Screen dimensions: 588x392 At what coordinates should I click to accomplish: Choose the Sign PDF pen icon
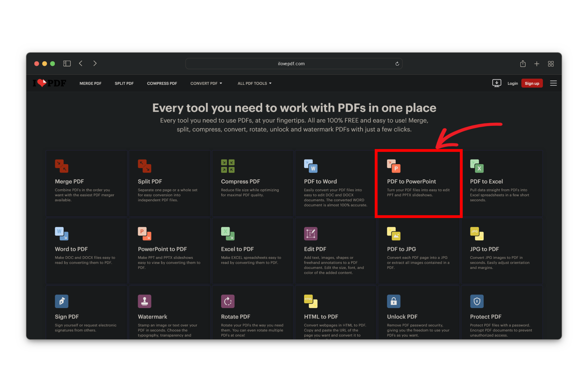click(x=62, y=301)
